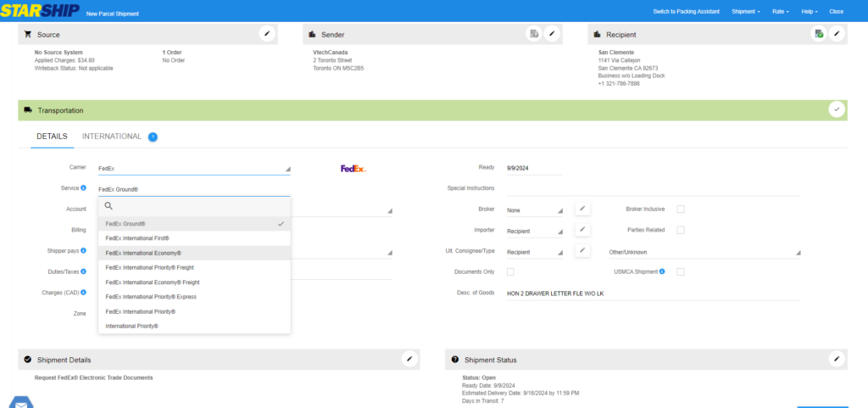Click 'Request FedEx® Electronic Trade Documents' text
The height and width of the screenshot is (408, 868).
click(x=93, y=377)
